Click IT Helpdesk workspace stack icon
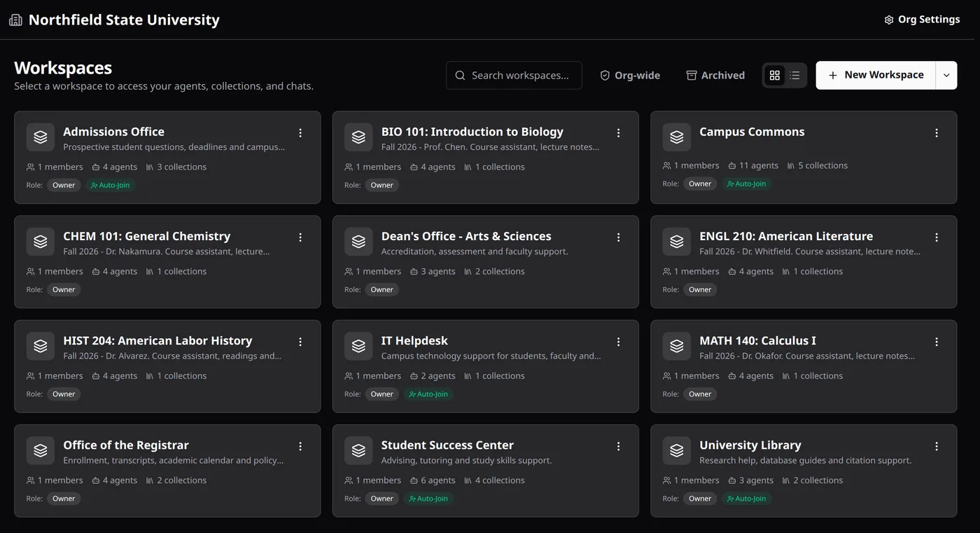The height and width of the screenshot is (533, 980). [358, 346]
